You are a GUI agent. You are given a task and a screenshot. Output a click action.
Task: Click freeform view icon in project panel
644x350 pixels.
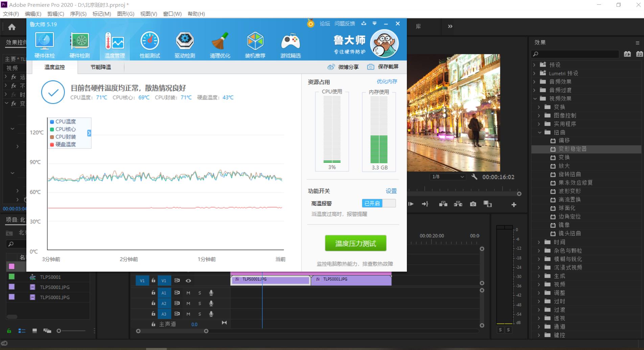(47, 331)
